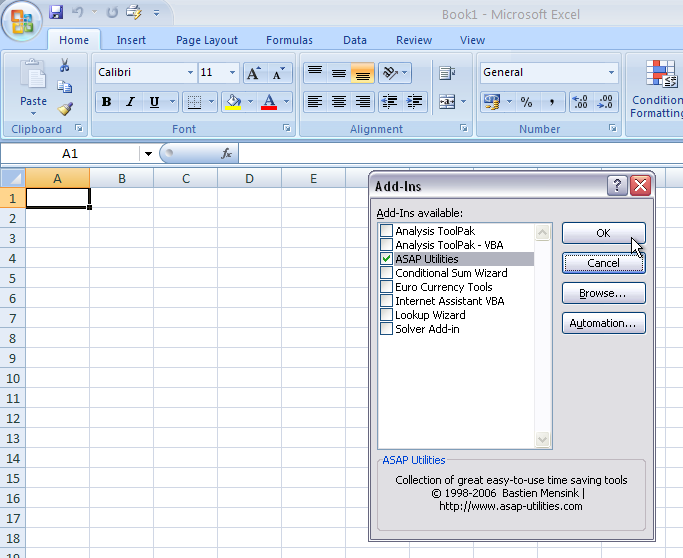Click Merge and Center icon

coord(447,102)
